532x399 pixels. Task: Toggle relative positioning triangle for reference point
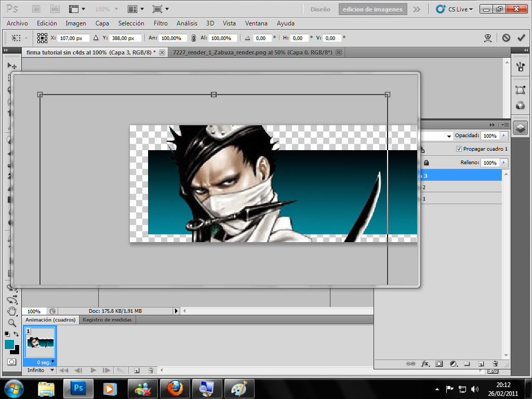96,38
